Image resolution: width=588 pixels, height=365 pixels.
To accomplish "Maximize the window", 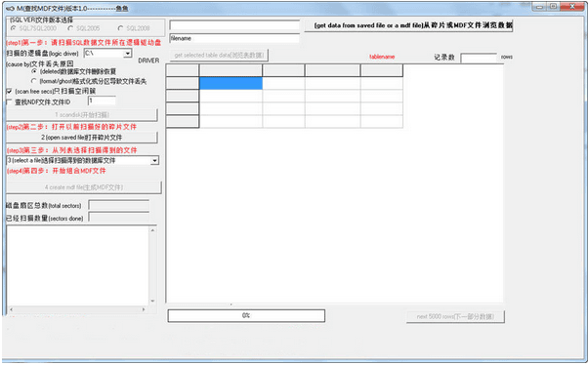I will pyautogui.click(x=554, y=7).
